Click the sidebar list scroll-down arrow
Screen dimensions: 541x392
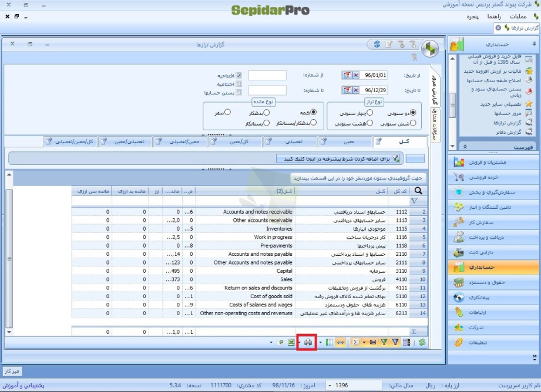tap(452, 146)
